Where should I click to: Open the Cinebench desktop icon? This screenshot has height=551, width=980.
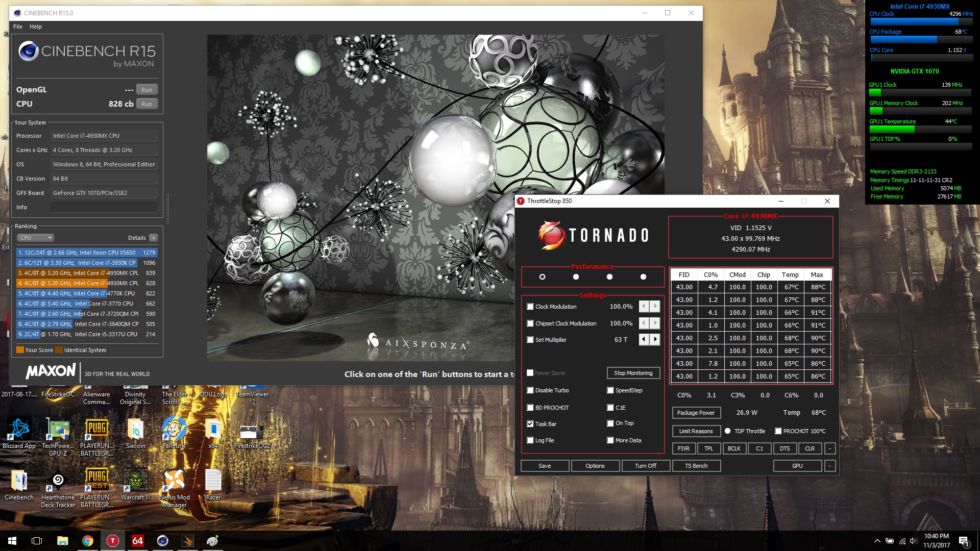(19, 485)
